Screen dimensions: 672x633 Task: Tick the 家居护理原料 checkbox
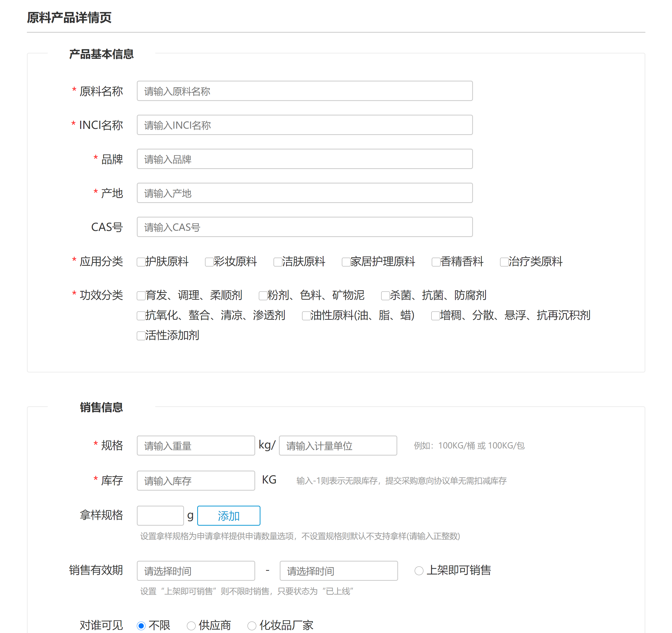coord(346,262)
